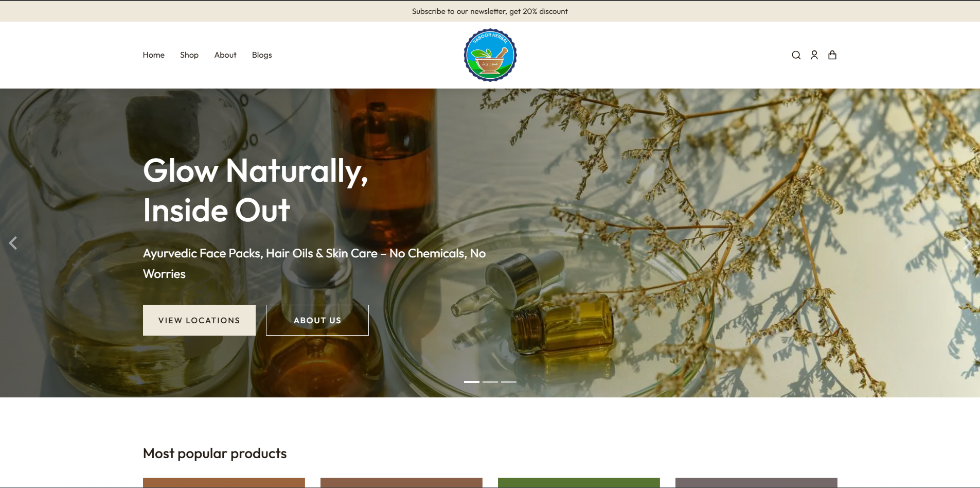Click the Glow Naturally hero heading
980x488 pixels.
pyautogui.click(x=256, y=190)
